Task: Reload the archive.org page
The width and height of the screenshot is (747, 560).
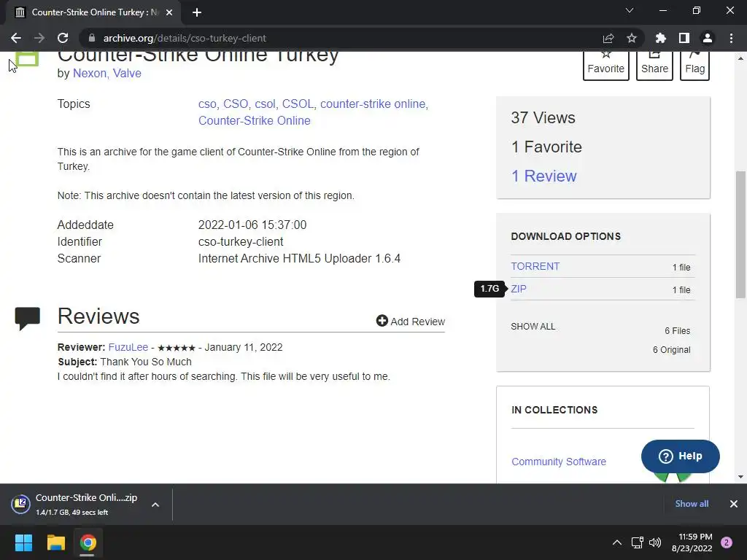Action: pyautogui.click(x=63, y=38)
